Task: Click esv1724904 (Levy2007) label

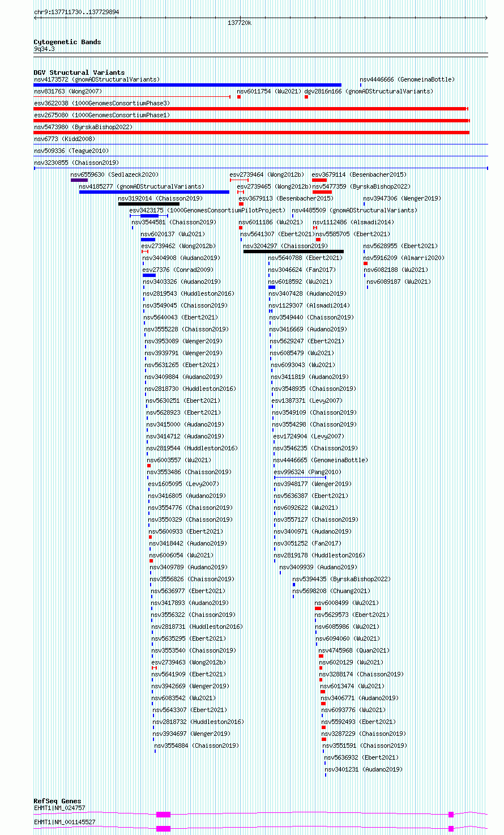Action: click(x=309, y=437)
